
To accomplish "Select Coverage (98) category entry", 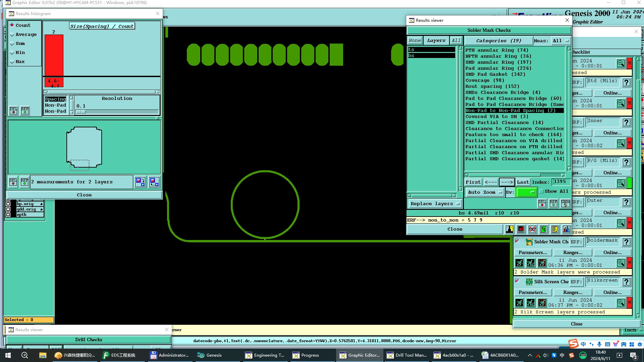I will (x=484, y=80).
